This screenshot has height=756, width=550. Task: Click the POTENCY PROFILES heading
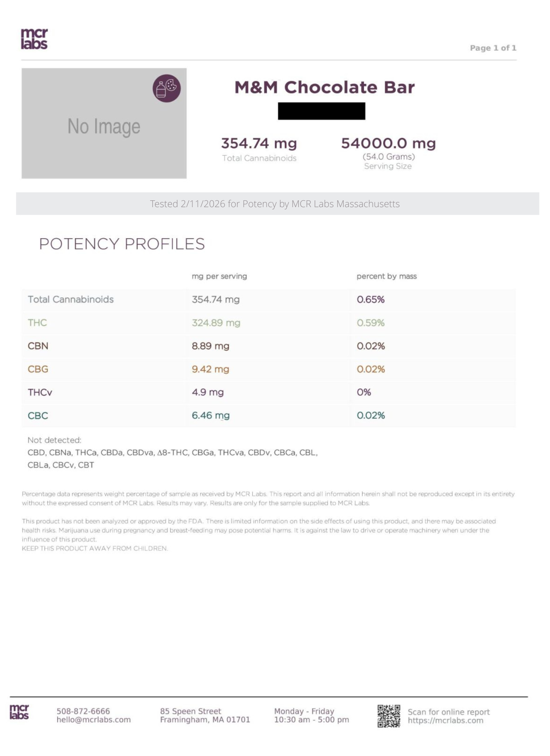coord(122,244)
